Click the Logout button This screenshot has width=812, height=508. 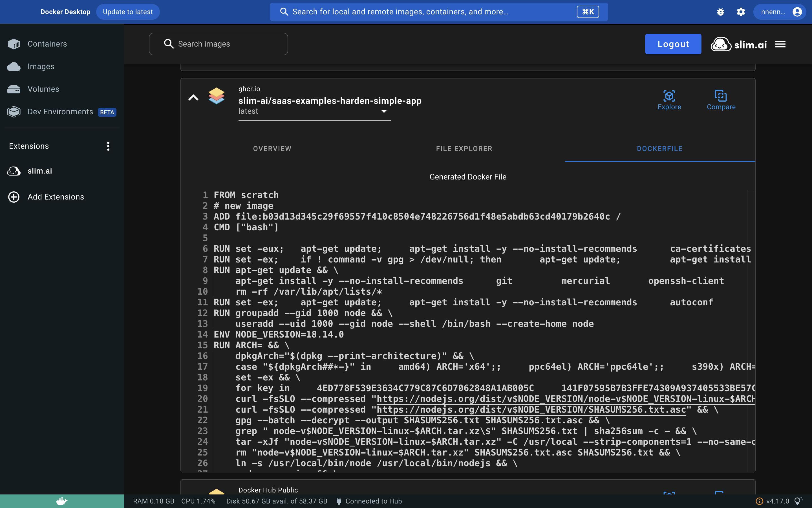[x=673, y=44]
